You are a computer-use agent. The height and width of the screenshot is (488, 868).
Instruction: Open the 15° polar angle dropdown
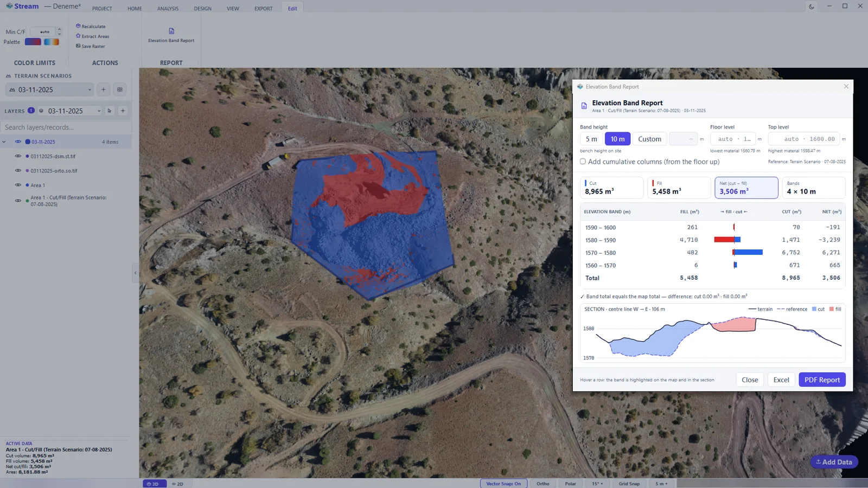pos(597,484)
